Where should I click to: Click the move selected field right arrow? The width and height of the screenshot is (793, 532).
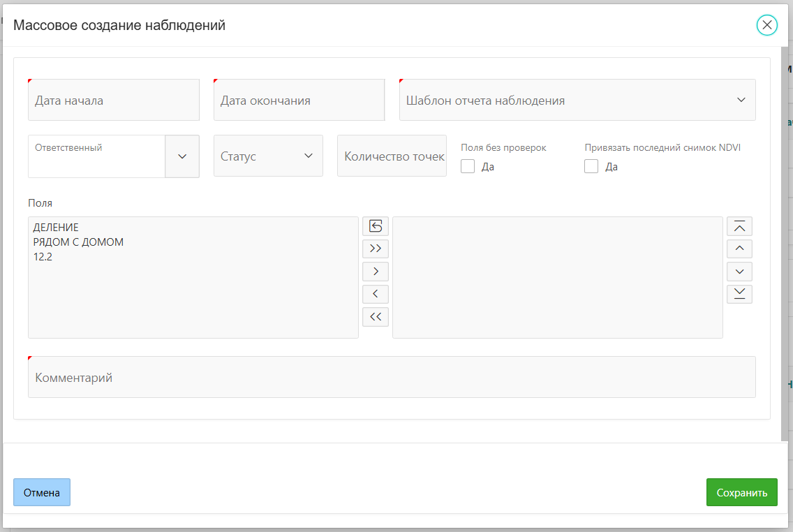point(376,272)
